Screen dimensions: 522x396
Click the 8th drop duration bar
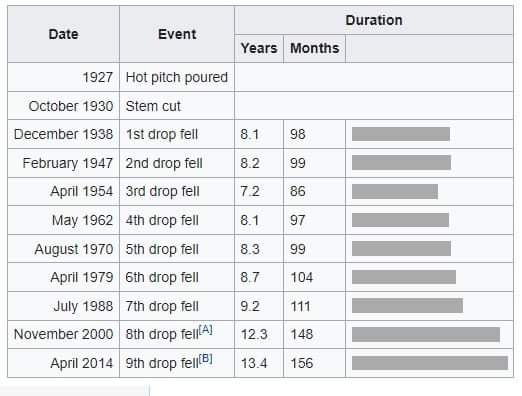[x=426, y=334]
